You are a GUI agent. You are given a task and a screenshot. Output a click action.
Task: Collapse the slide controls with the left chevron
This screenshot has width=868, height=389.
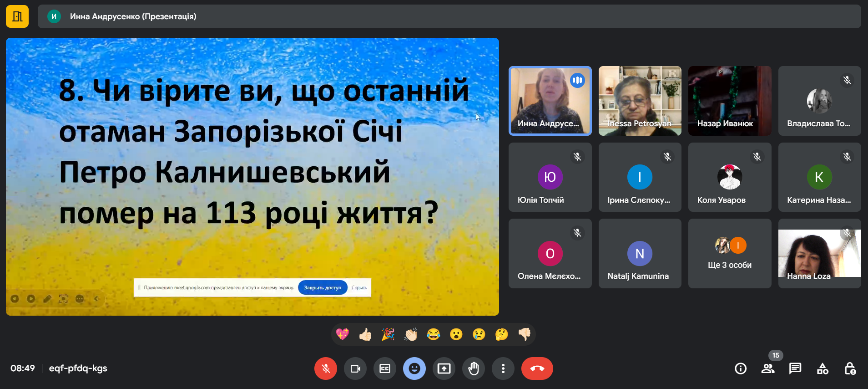click(96, 299)
